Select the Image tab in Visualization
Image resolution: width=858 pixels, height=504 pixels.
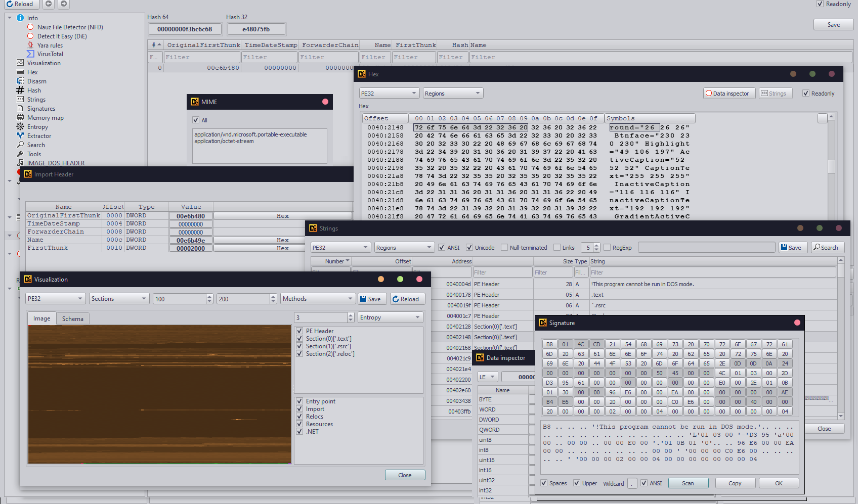(x=41, y=318)
